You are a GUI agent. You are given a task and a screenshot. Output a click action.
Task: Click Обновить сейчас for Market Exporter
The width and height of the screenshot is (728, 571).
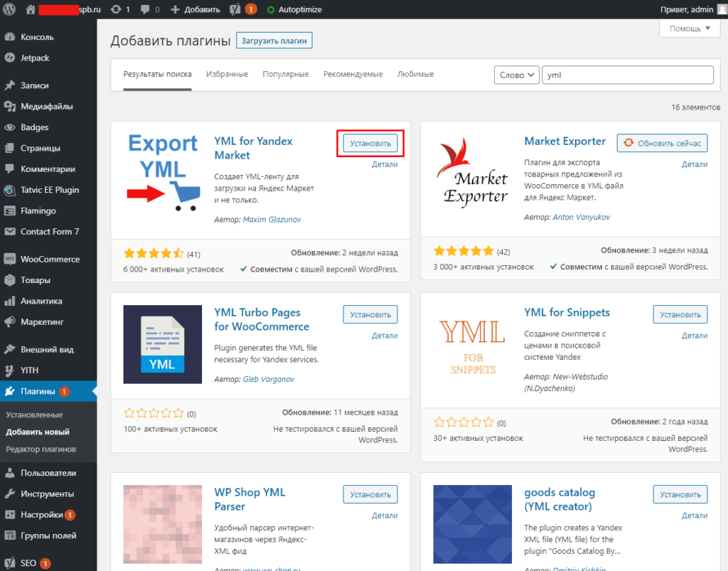[x=662, y=143]
